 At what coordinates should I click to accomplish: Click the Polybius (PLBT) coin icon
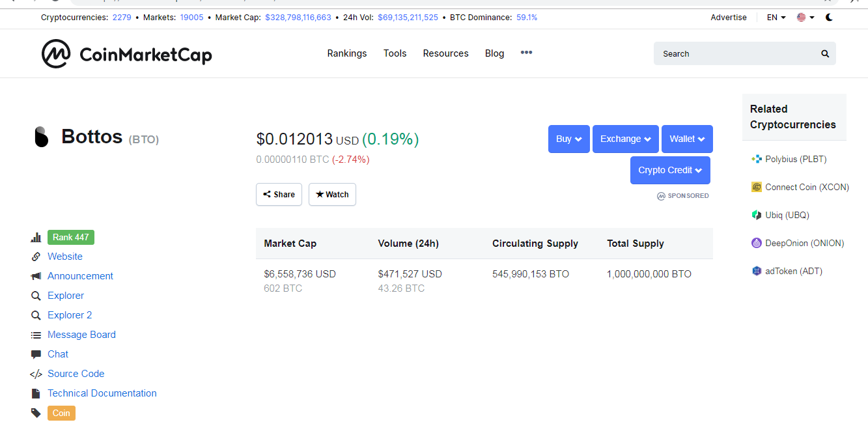(x=756, y=159)
